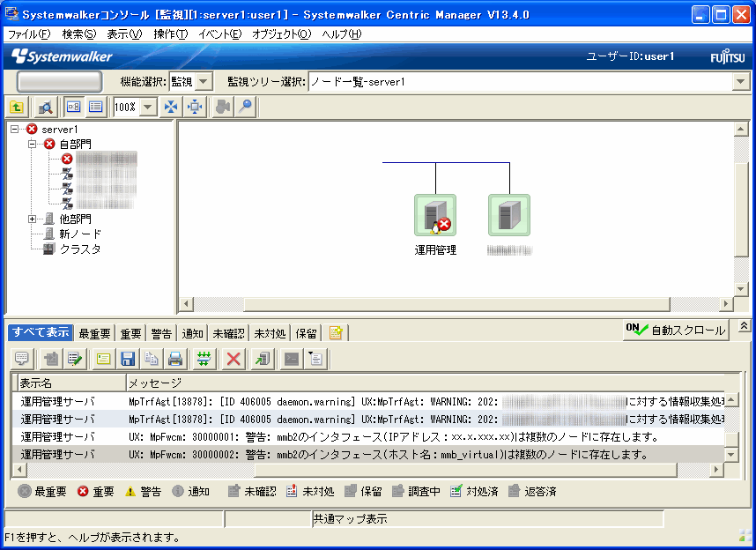This screenshot has height=550, width=756.
Task: Select the 未確認 tab
Action: pos(228,333)
